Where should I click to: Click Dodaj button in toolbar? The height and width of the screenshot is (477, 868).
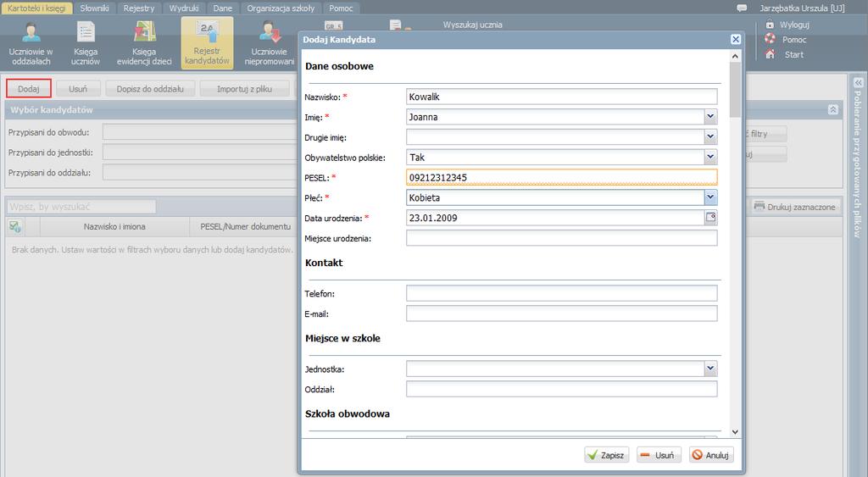pos(29,89)
